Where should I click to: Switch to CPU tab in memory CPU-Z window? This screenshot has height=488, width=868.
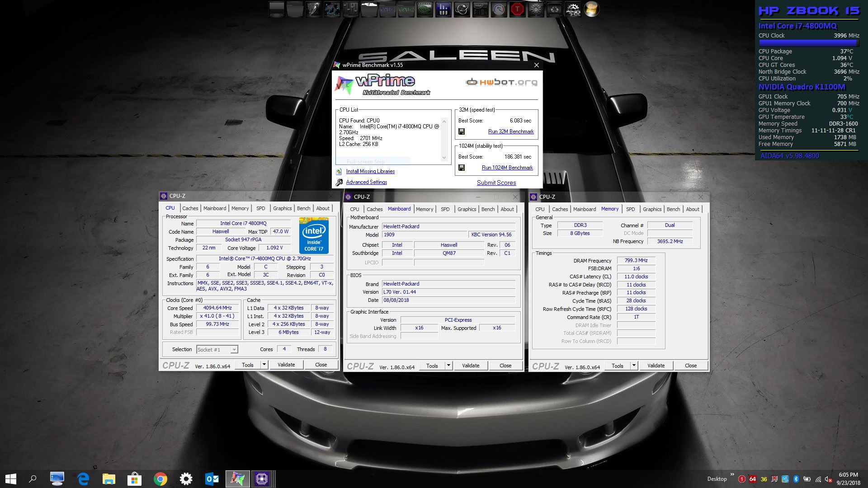[540, 209]
